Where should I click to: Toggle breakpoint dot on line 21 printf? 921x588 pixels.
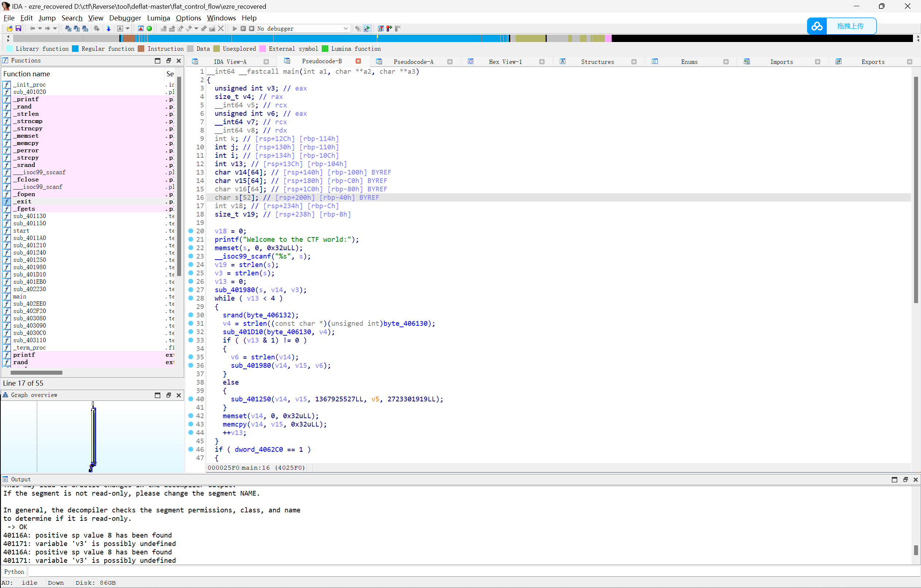point(191,240)
